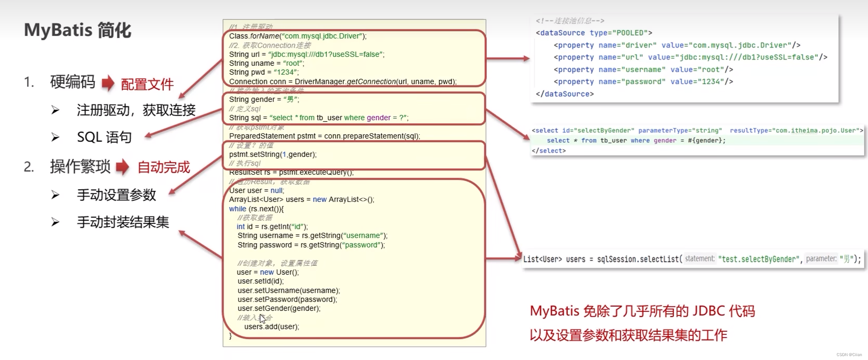868x360 pixels.
Task: Click the XML comment '<!--连接池信息-->'
Action: 570,21
